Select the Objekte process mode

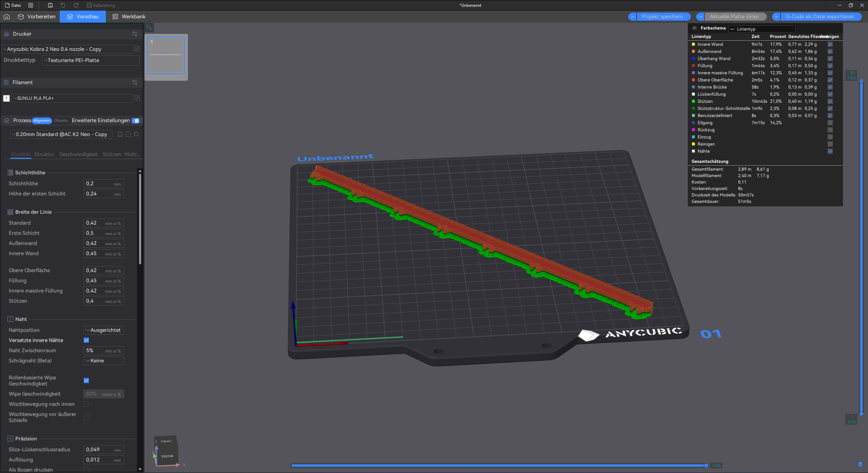click(61, 121)
